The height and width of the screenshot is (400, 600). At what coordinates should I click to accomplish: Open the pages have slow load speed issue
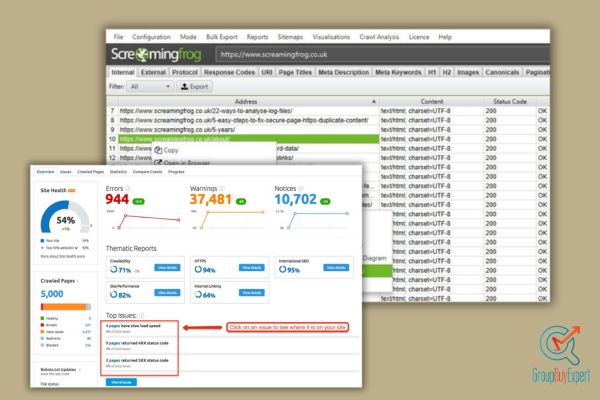[133, 326]
